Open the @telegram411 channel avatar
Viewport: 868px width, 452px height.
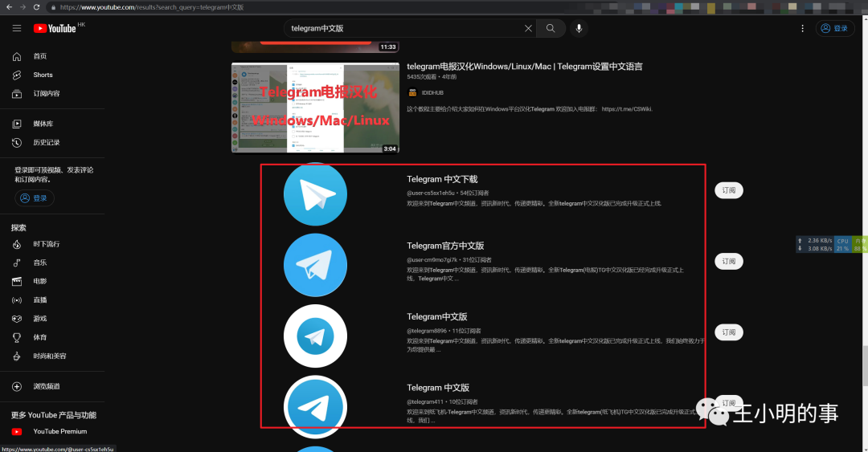point(315,406)
